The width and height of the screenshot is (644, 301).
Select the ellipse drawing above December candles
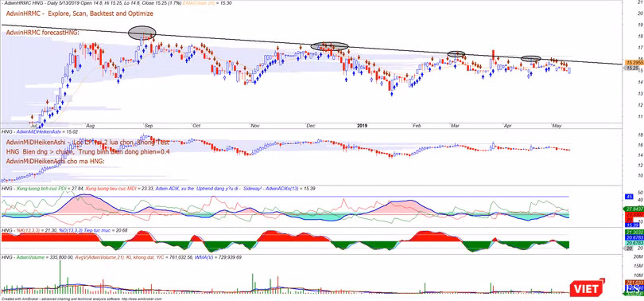pos(329,46)
